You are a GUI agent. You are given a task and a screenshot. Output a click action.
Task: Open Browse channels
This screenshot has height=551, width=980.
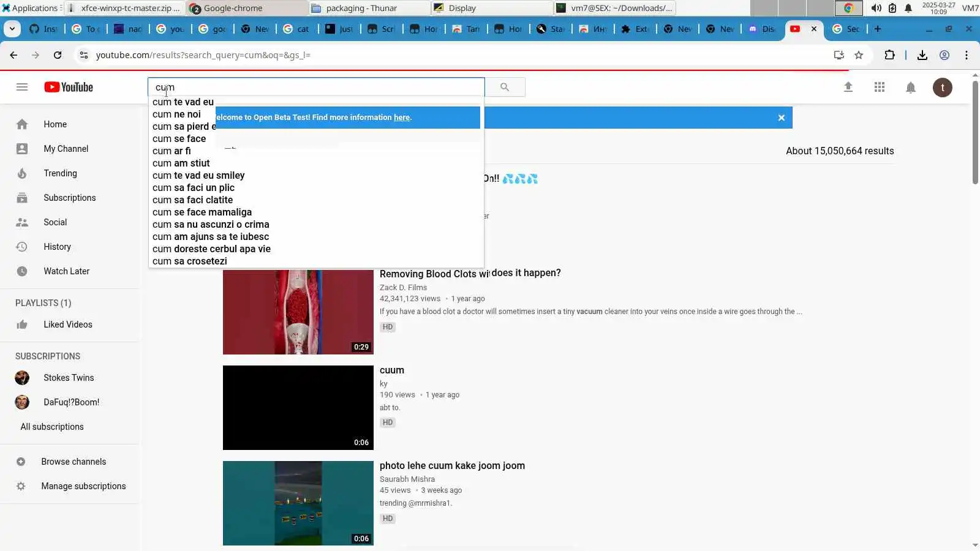(x=70, y=462)
